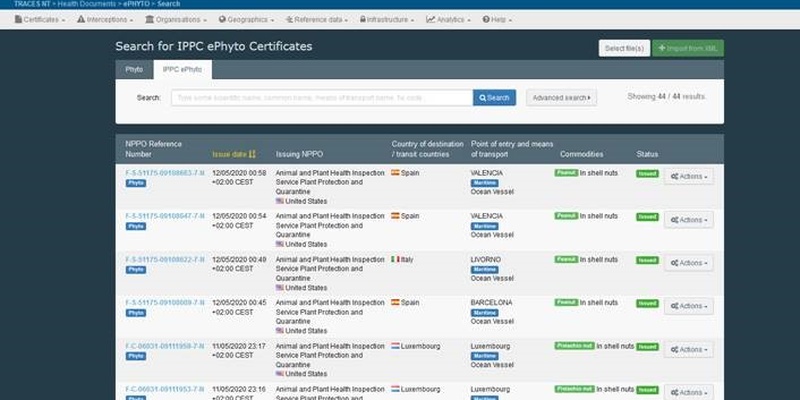Open the Organisations menu
Screen dimensions: 800x400
[176, 20]
